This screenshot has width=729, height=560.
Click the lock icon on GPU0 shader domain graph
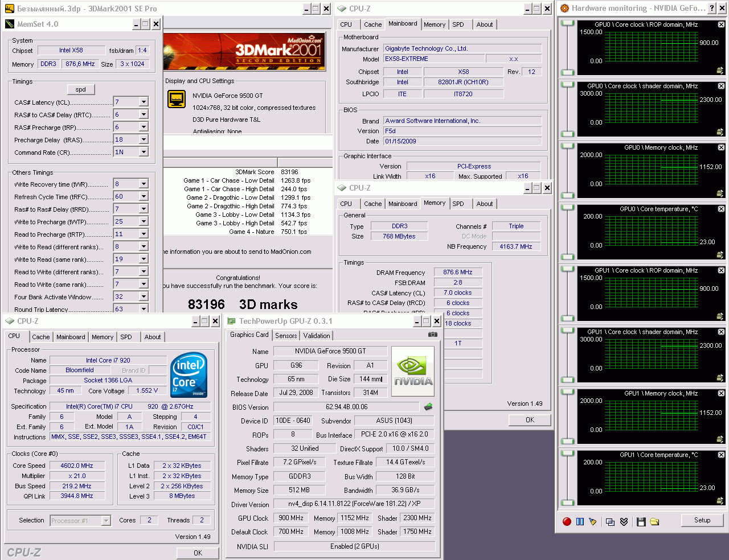click(720, 132)
